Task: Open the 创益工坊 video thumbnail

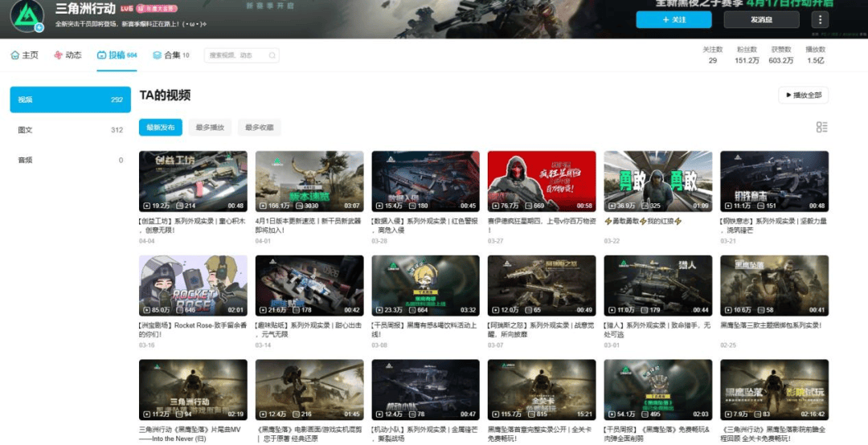Action: click(193, 182)
